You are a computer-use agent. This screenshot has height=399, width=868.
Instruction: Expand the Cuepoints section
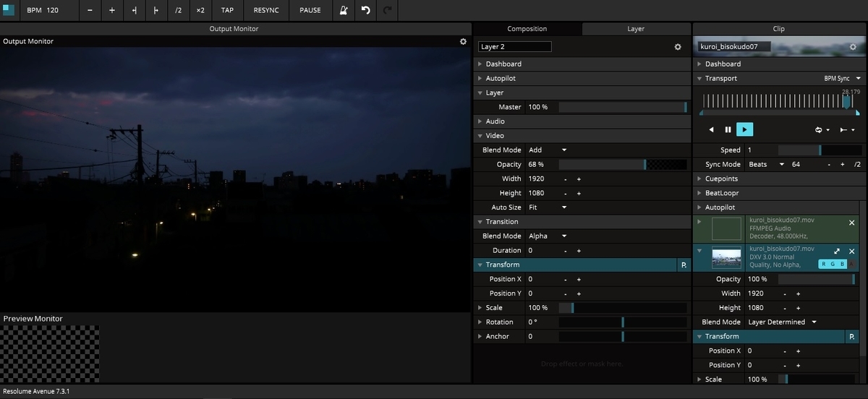(x=699, y=179)
